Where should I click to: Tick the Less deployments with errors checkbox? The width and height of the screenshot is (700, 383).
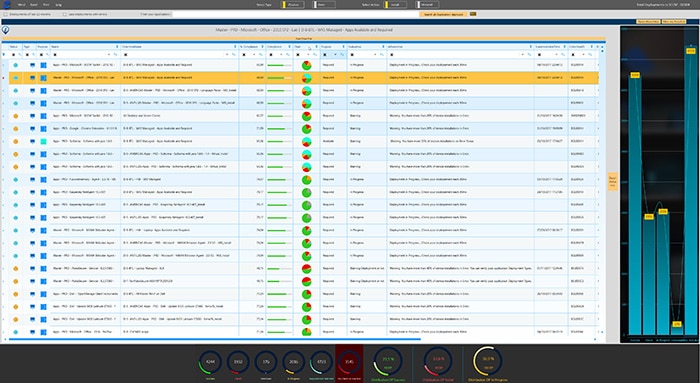(65, 14)
